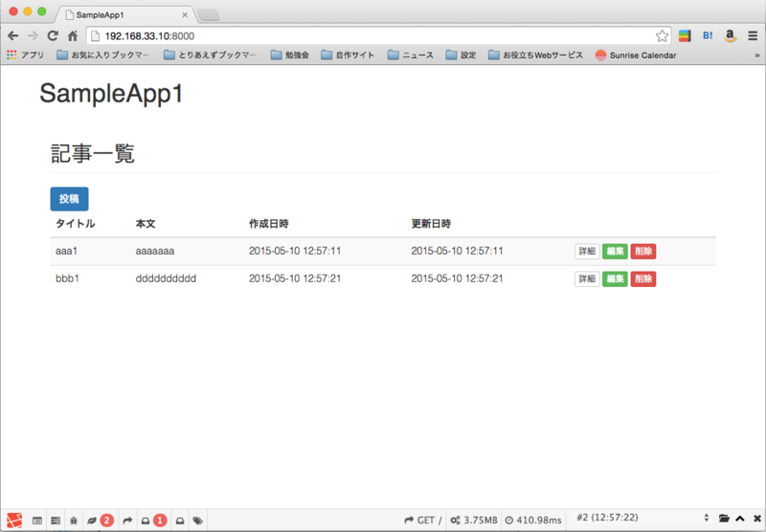Open the tags Session icon in debugbar
The height and width of the screenshot is (532, 766).
click(198, 521)
